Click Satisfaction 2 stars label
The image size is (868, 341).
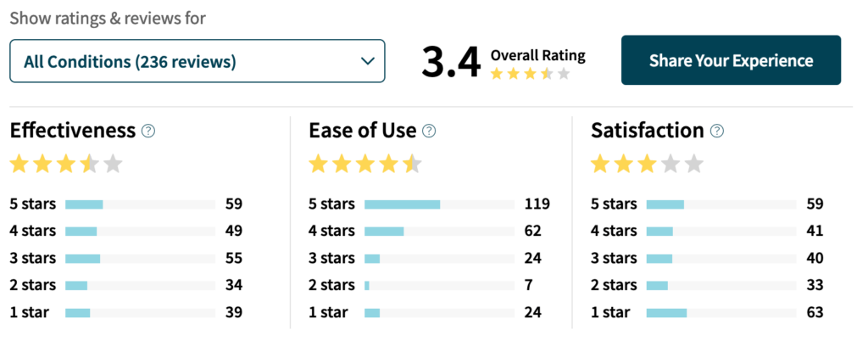(614, 285)
